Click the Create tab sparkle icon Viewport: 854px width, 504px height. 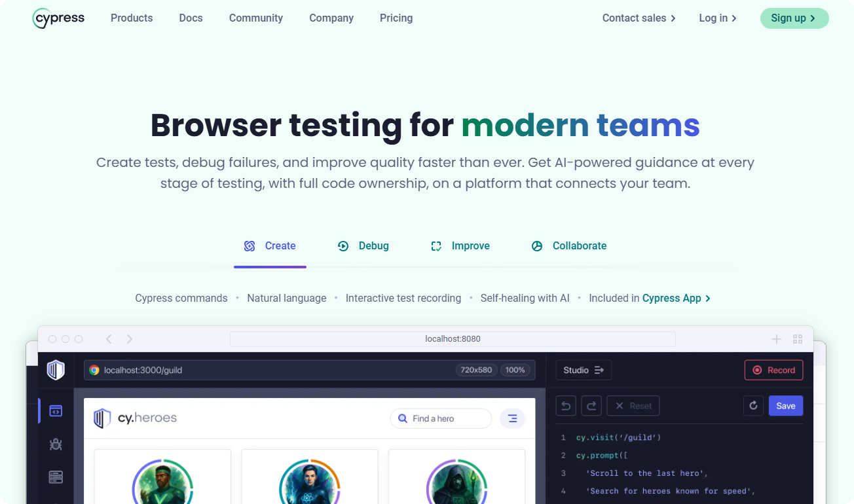(x=250, y=246)
